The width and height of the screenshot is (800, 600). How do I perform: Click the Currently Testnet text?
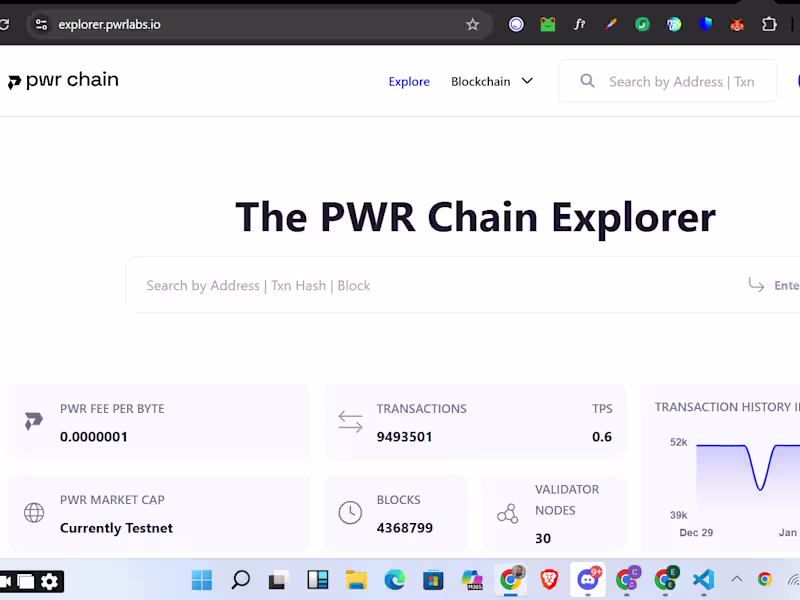(116, 528)
